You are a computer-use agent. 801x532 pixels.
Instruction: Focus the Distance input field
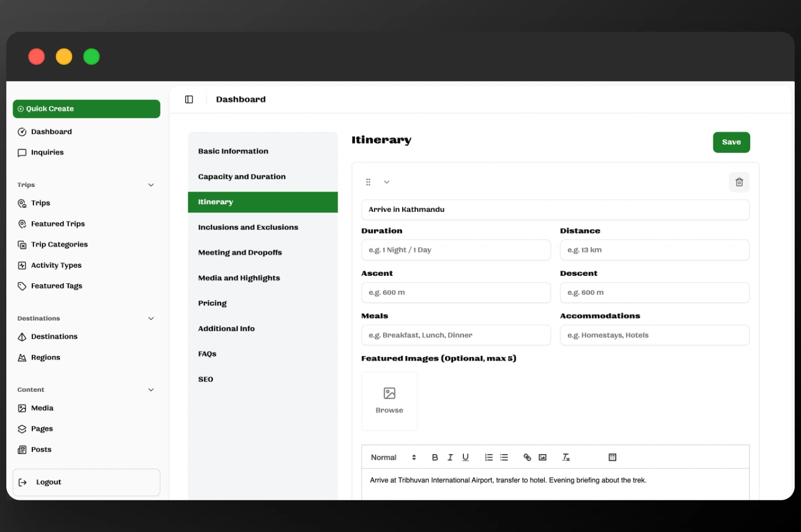[654, 250]
